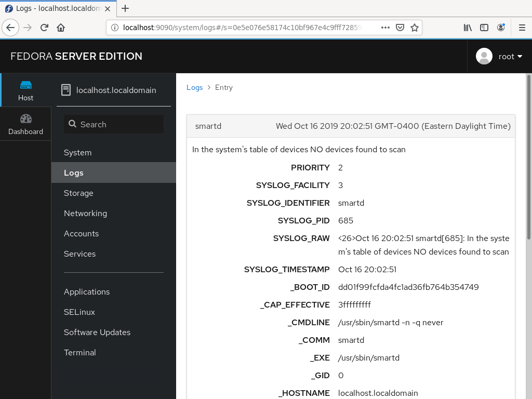Click the SYSLOG_TIMESTAMP value Oct 16 20:02:51

pos(367,270)
